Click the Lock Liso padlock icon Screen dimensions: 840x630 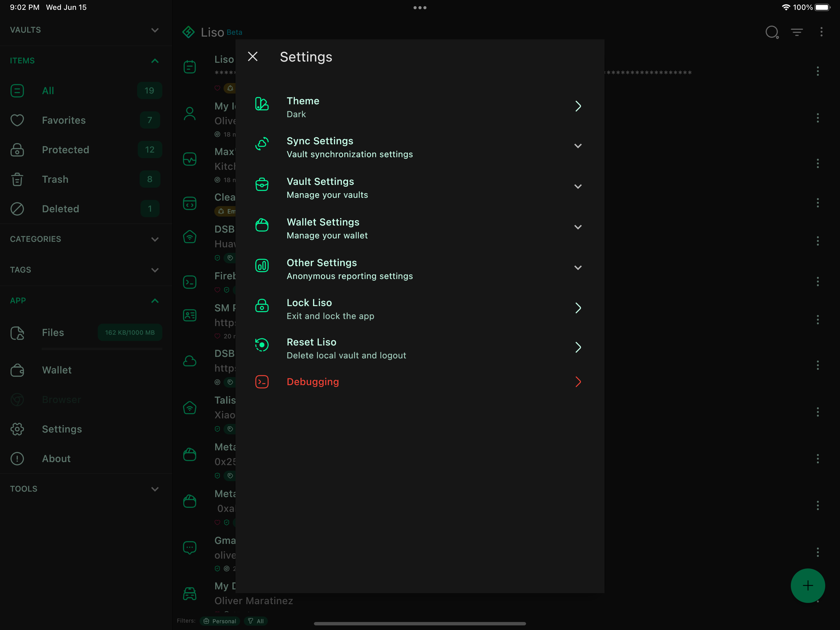262,306
